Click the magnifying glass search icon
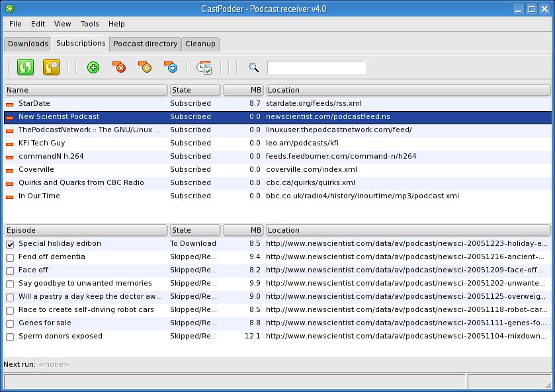This screenshot has height=392, width=555. (253, 67)
